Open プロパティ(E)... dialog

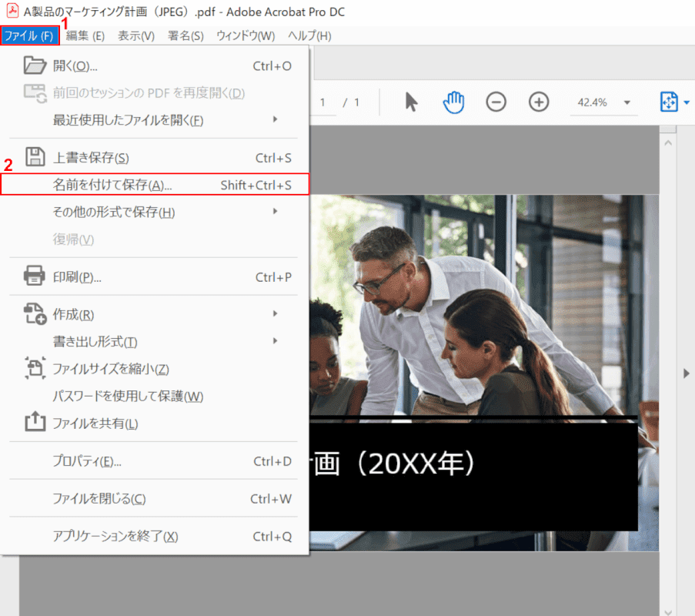(x=155, y=461)
